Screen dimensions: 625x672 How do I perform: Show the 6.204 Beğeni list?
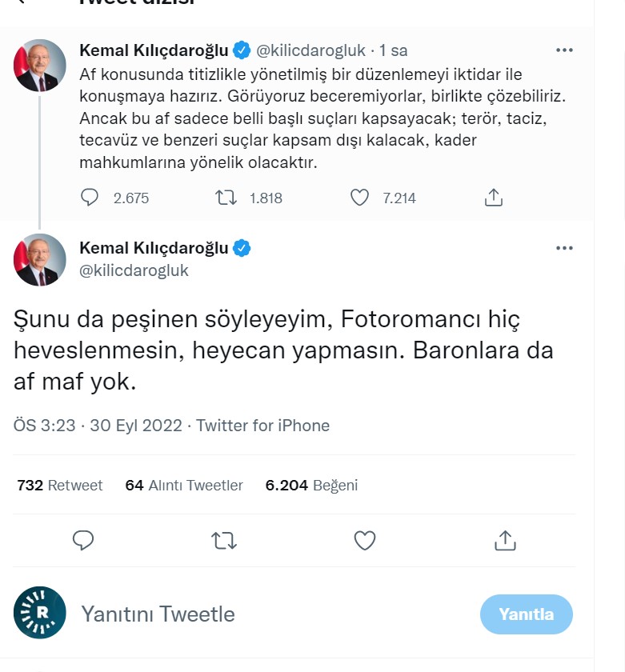click(x=311, y=485)
